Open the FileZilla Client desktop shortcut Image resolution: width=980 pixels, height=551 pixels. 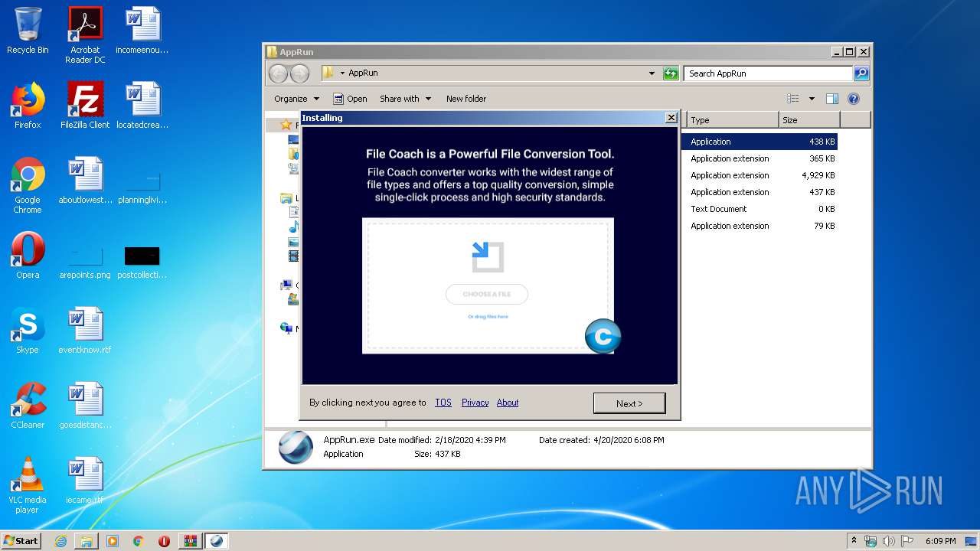[x=85, y=105]
